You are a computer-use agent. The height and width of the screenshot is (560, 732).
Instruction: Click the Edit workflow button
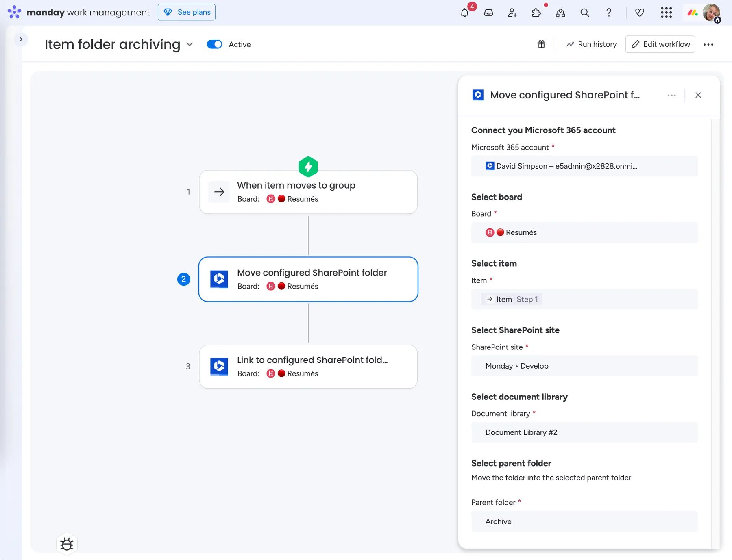tap(660, 44)
